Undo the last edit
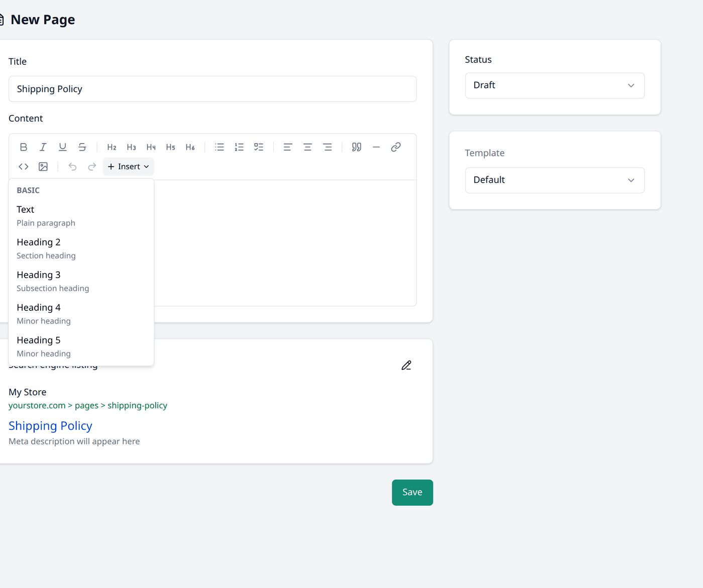Viewport: 703px width, 588px height. tap(72, 167)
